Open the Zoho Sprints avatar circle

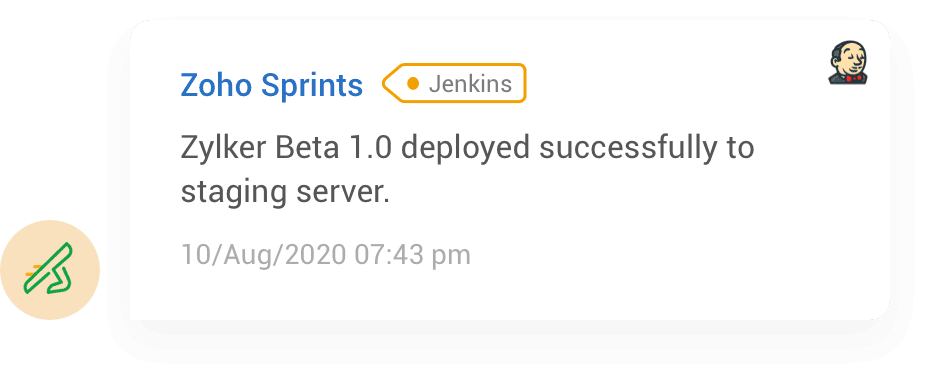[x=50, y=270]
